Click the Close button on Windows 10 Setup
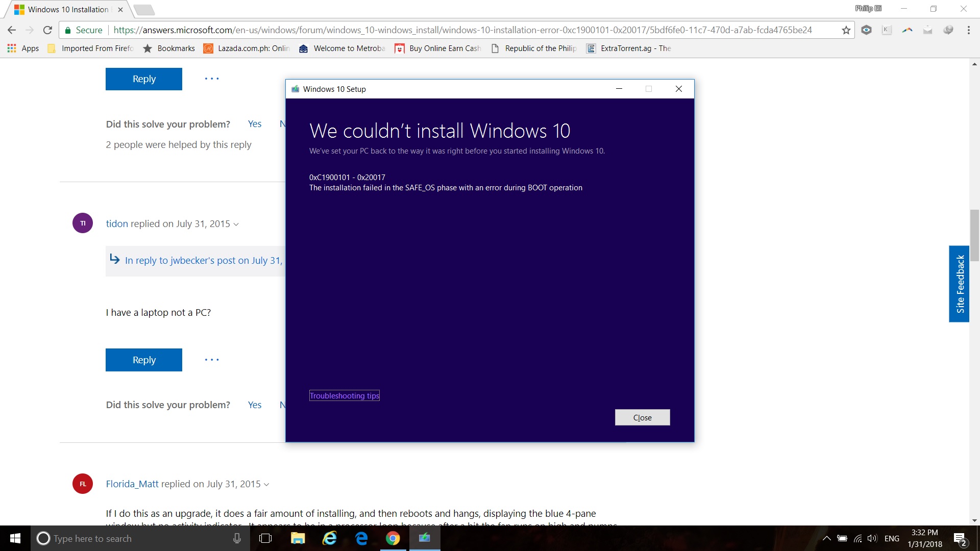 point(642,417)
